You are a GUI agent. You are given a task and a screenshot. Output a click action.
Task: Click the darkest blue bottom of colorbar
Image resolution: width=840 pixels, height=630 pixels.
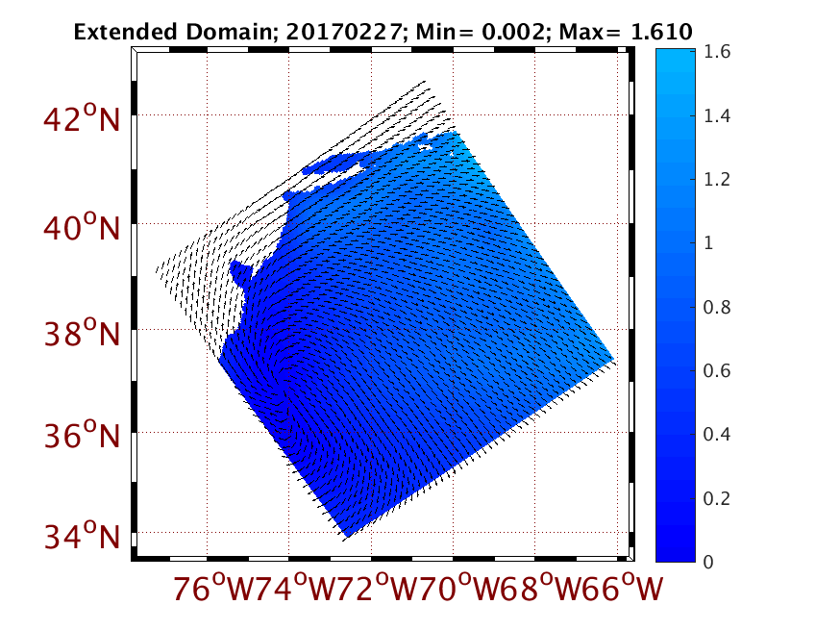pyautogui.click(x=680, y=554)
